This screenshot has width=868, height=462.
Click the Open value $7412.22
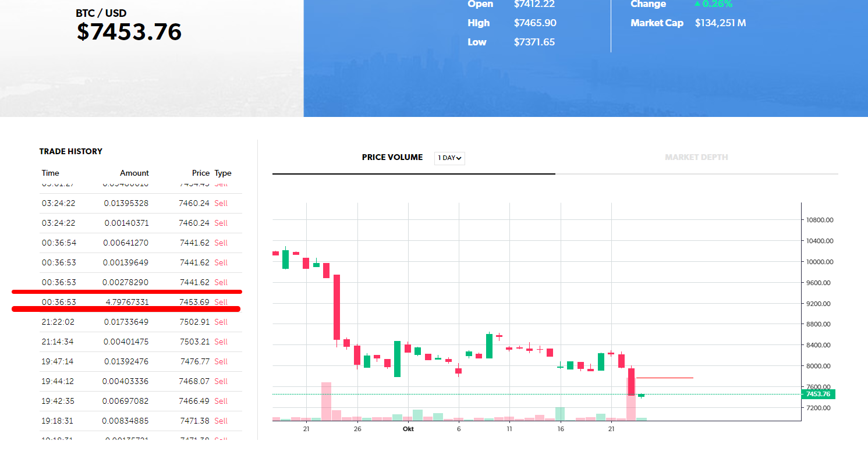point(534,4)
